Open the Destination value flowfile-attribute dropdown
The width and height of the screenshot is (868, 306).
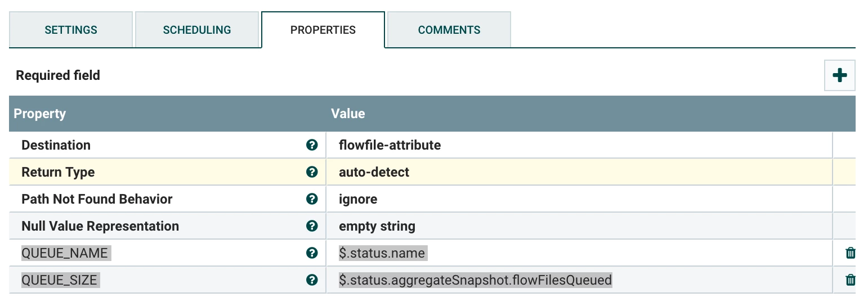pyautogui.click(x=579, y=145)
